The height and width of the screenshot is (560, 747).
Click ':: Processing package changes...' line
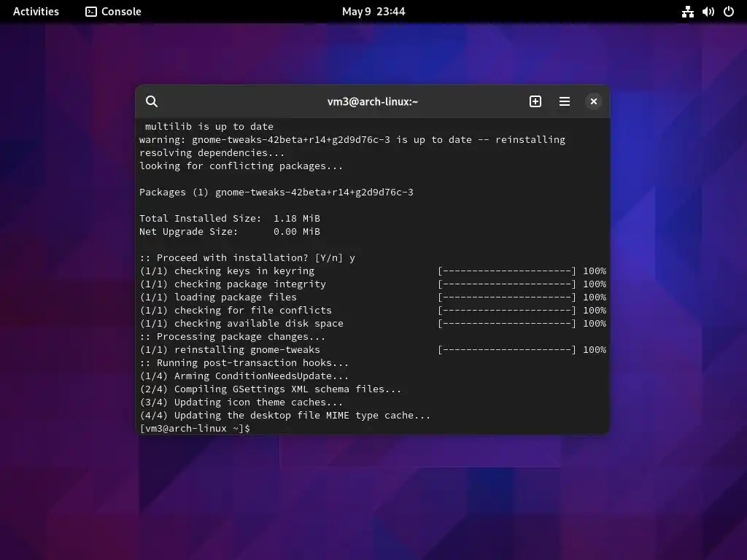pyautogui.click(x=233, y=336)
